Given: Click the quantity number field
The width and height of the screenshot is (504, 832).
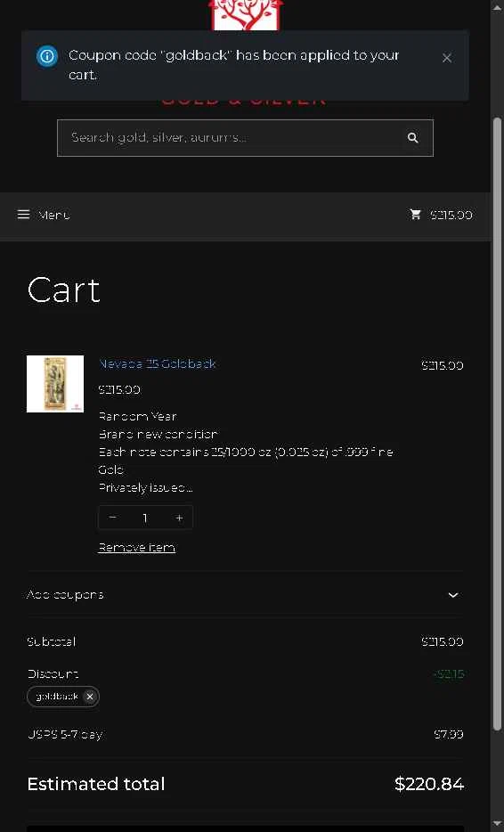Looking at the screenshot, I should [145, 518].
